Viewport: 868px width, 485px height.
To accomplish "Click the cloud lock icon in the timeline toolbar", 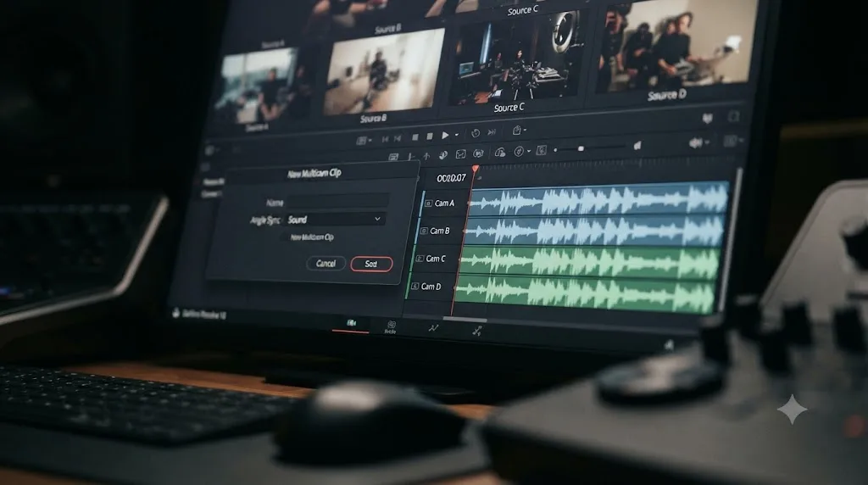I will pos(500,153).
